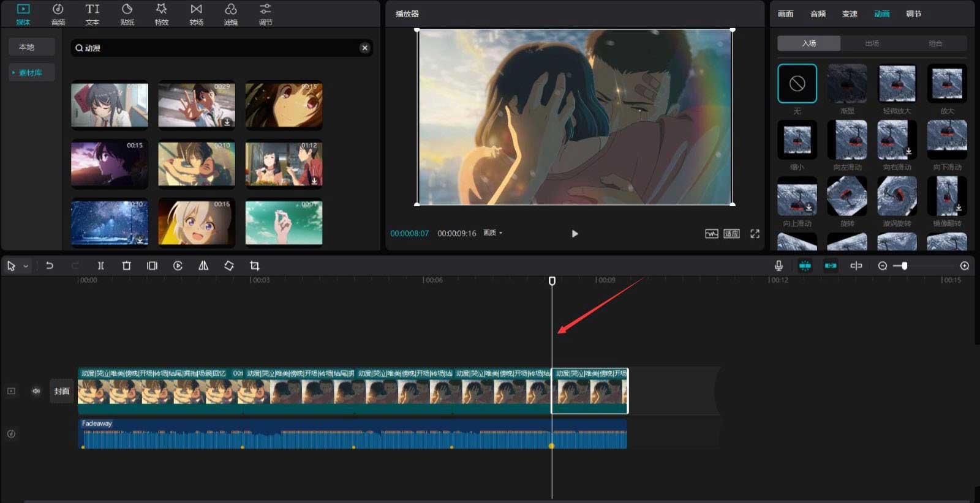Select the 组合 combo animation subtab
Image resolution: width=980 pixels, height=503 pixels.
(935, 43)
